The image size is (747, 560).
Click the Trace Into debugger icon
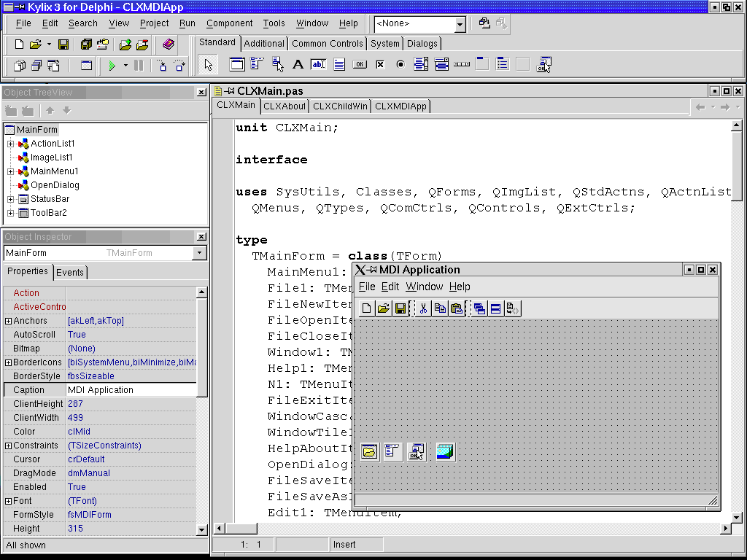coord(163,65)
